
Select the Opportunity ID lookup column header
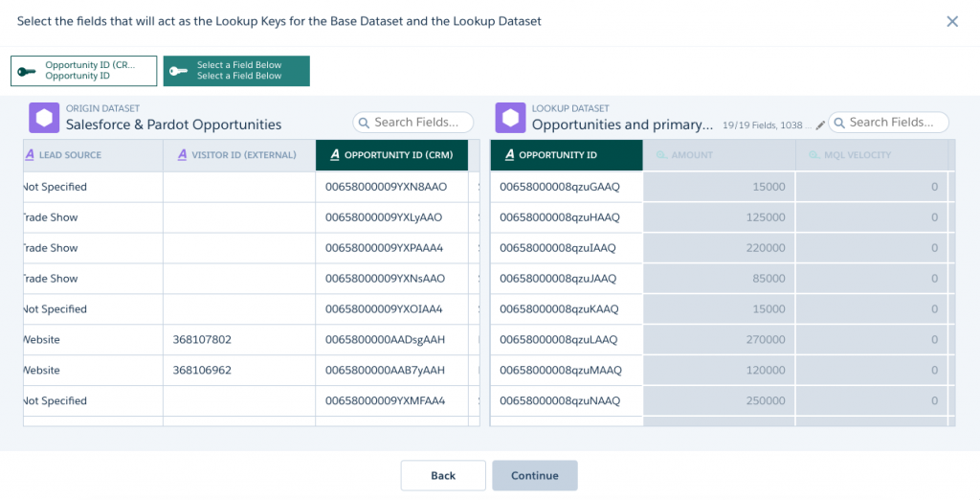point(566,155)
